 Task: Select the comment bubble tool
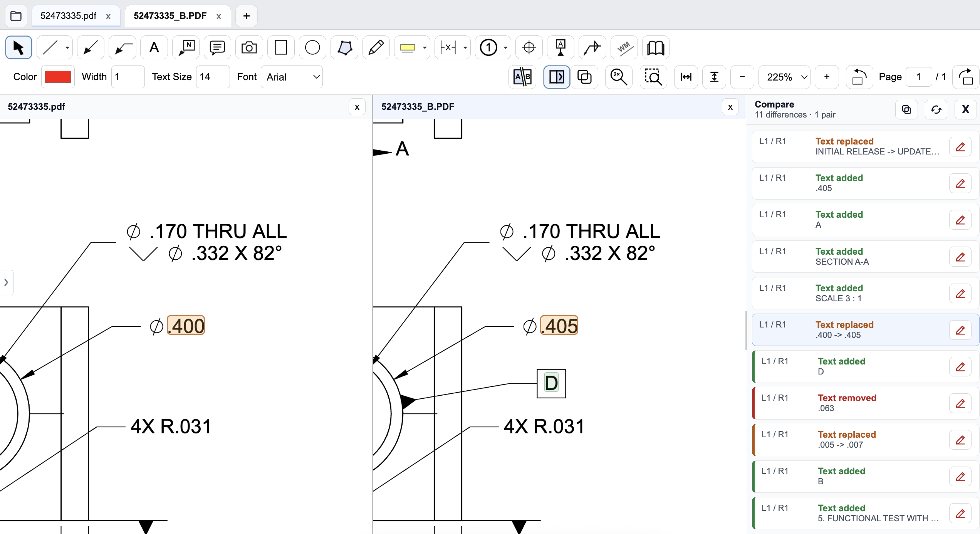218,48
